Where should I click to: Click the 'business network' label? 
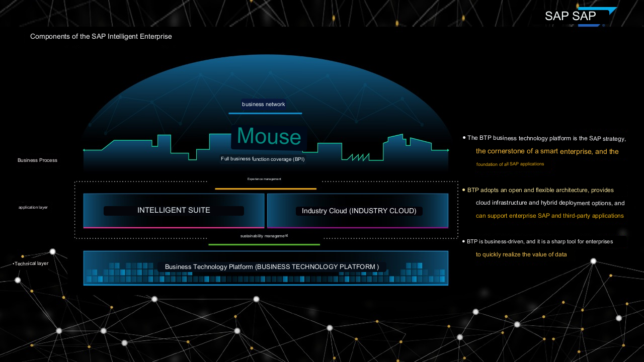pos(264,105)
